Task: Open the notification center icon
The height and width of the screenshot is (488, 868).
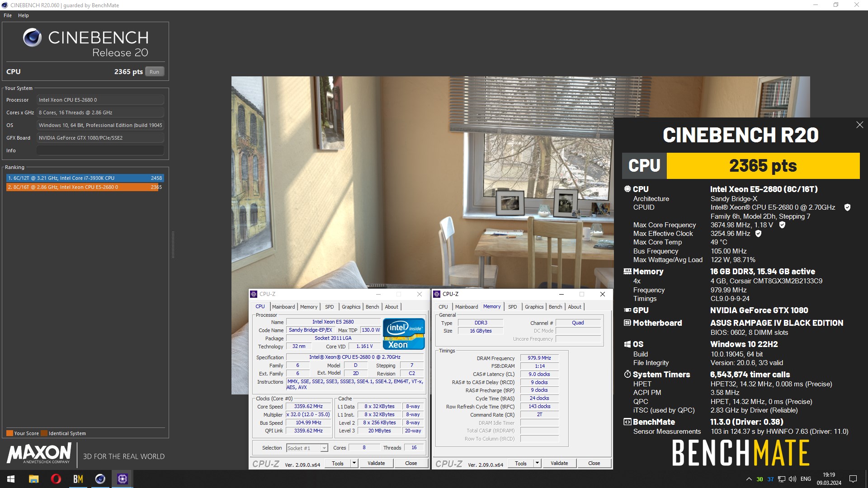Action: click(853, 479)
